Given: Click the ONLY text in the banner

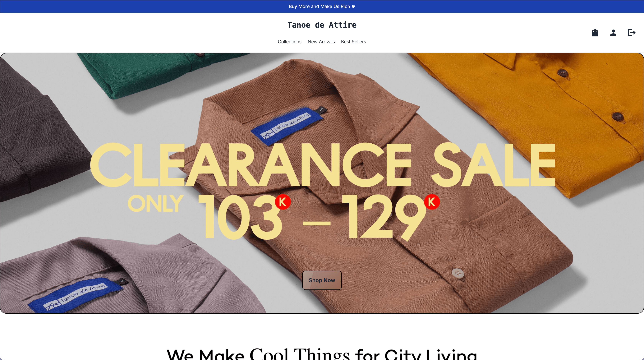Looking at the screenshot, I should (x=156, y=204).
